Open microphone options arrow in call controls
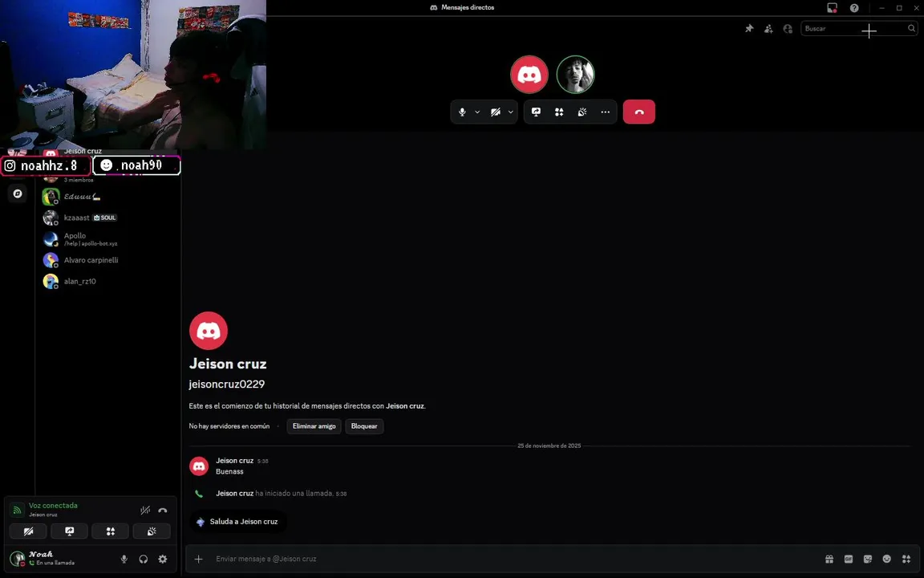The width and height of the screenshot is (924, 578). pos(477,112)
